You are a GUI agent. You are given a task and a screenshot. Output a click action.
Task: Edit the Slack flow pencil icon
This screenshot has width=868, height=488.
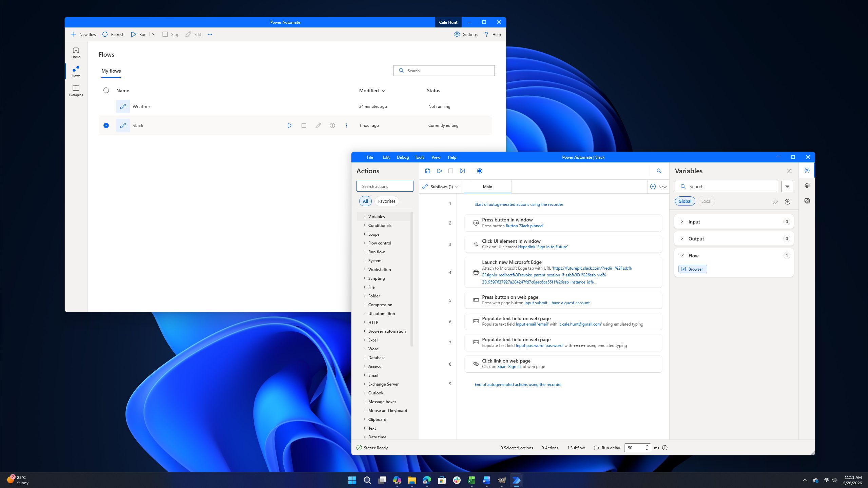tap(318, 125)
